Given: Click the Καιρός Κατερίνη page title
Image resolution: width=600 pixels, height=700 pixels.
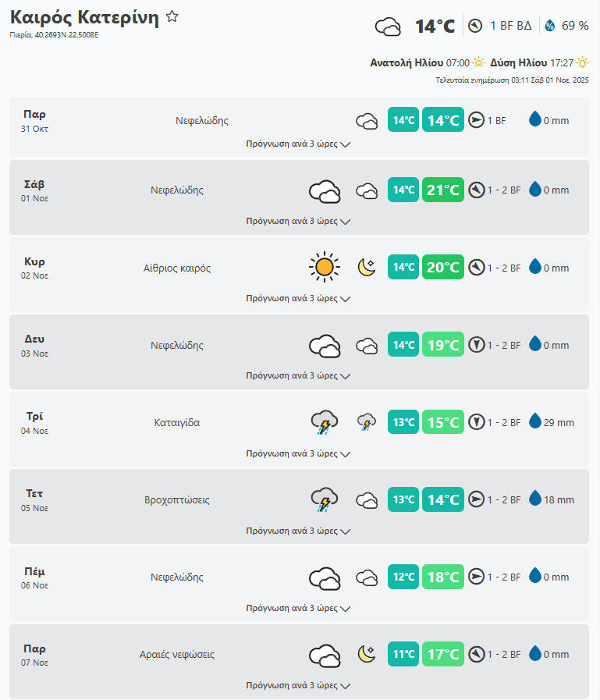Looking at the screenshot, I should click(x=84, y=18).
